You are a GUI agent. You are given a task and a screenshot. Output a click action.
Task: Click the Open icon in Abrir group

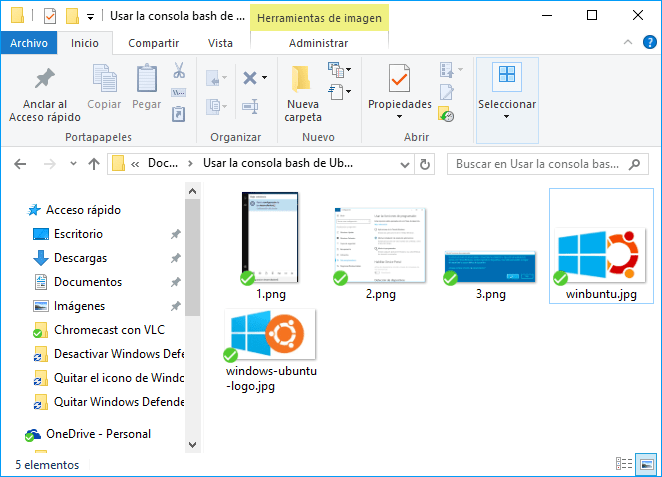tap(447, 70)
